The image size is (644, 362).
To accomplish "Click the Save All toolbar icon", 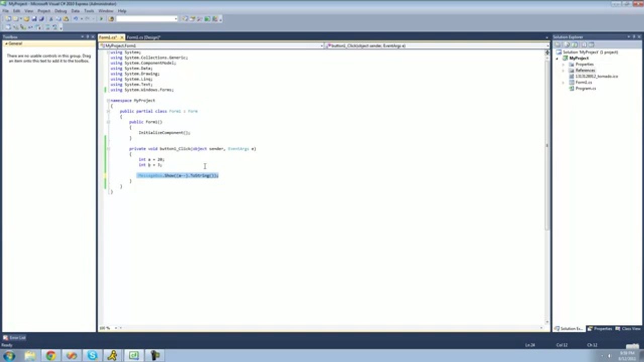I will tap(42, 19).
